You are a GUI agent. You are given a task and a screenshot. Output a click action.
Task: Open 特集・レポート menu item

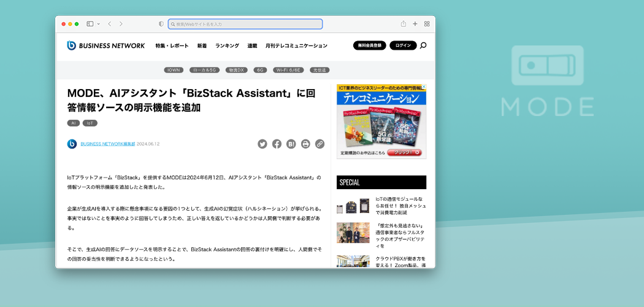pos(172,45)
